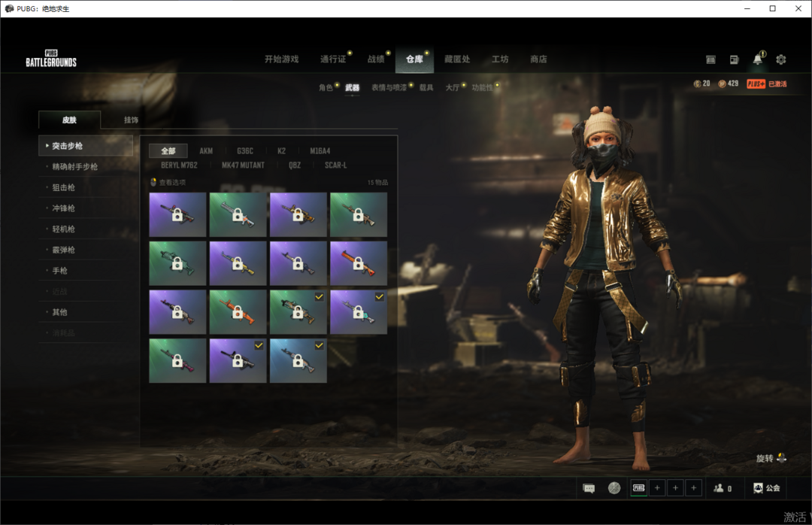This screenshot has height=525, width=812.
Task: Filter skins by SCAR-L
Action: click(335, 165)
